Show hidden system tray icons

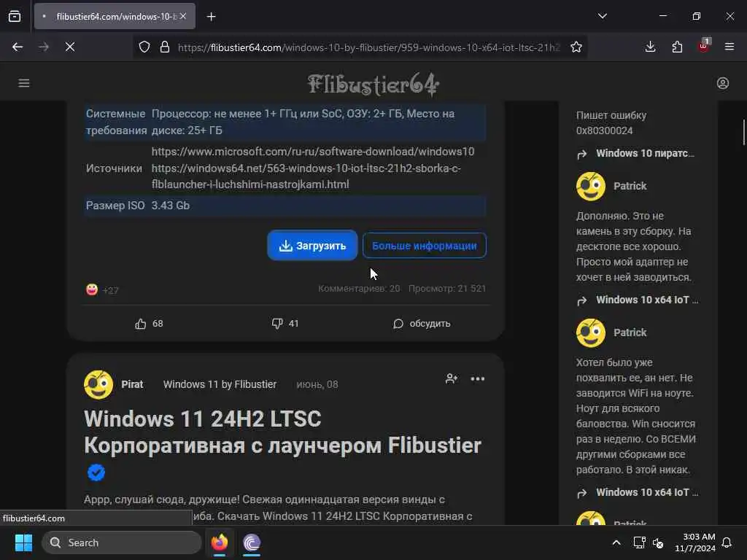click(616, 542)
